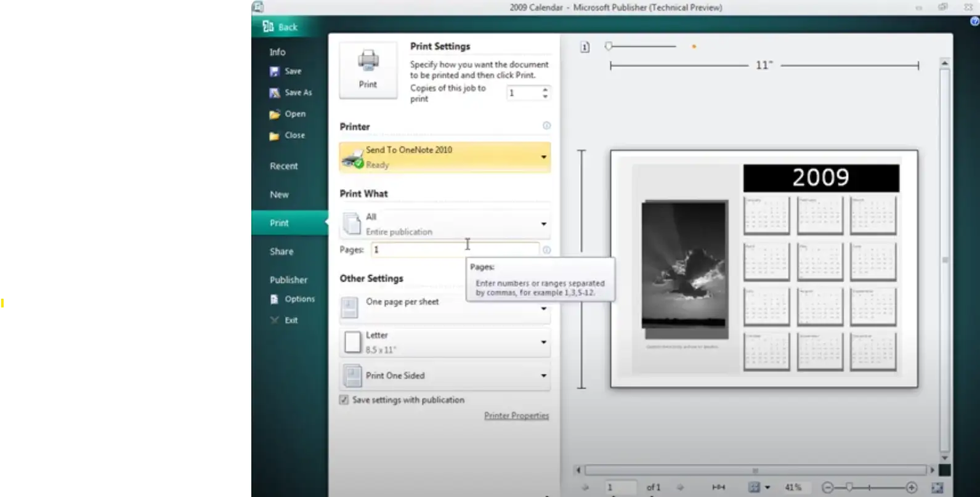Expand the Letter paper size dropdown
Screen dimensions: 980x497
[x=543, y=342]
